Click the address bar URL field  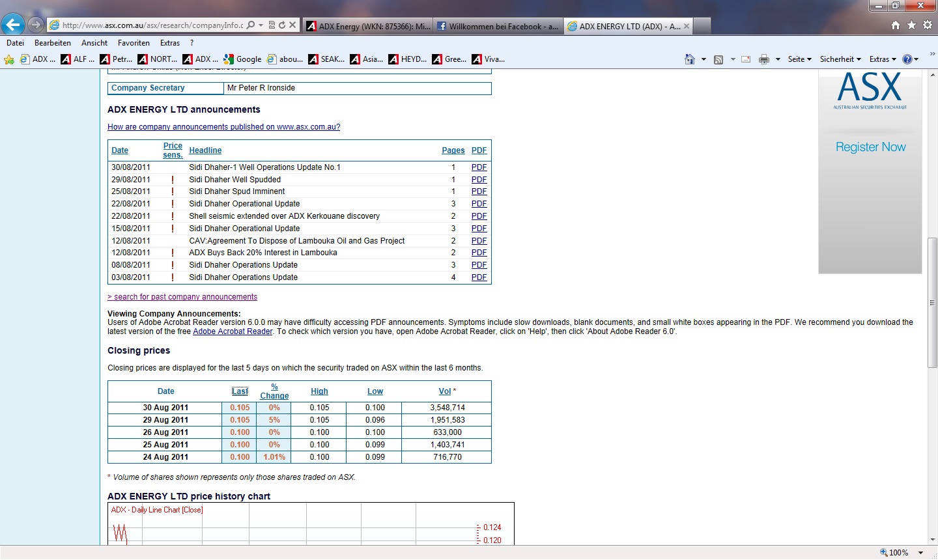[152, 25]
